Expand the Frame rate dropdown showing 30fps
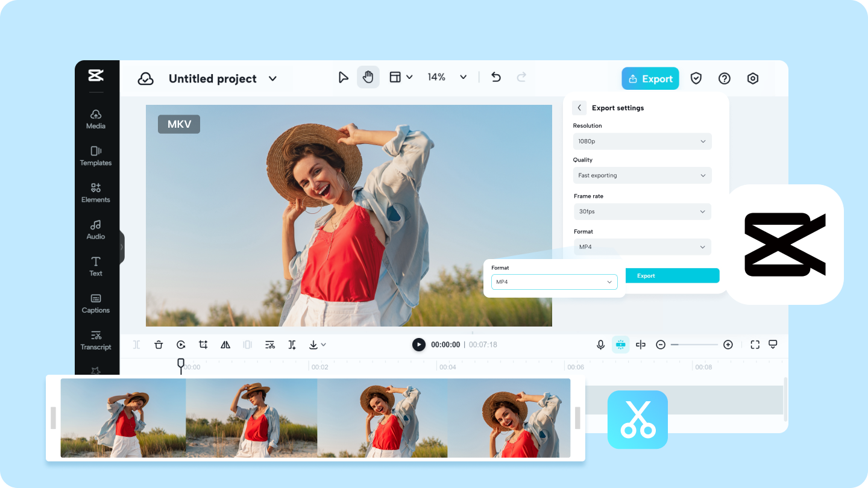The height and width of the screenshot is (488, 868). 641,211
